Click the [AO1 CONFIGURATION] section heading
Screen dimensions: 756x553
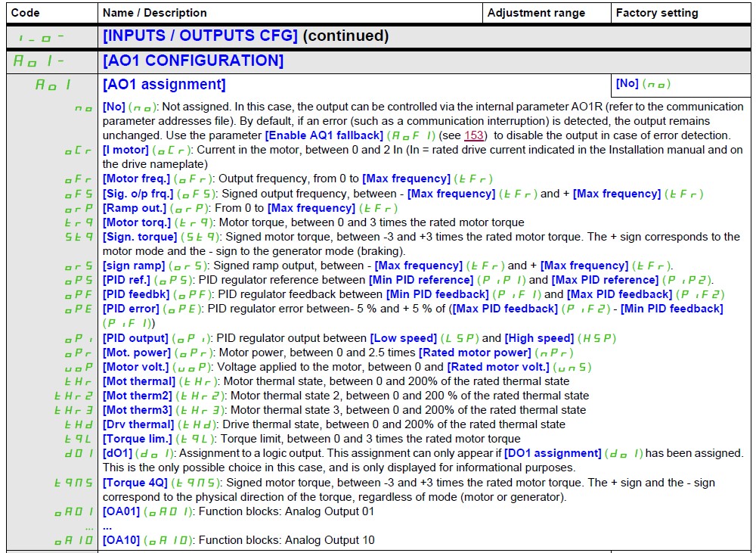(193, 61)
